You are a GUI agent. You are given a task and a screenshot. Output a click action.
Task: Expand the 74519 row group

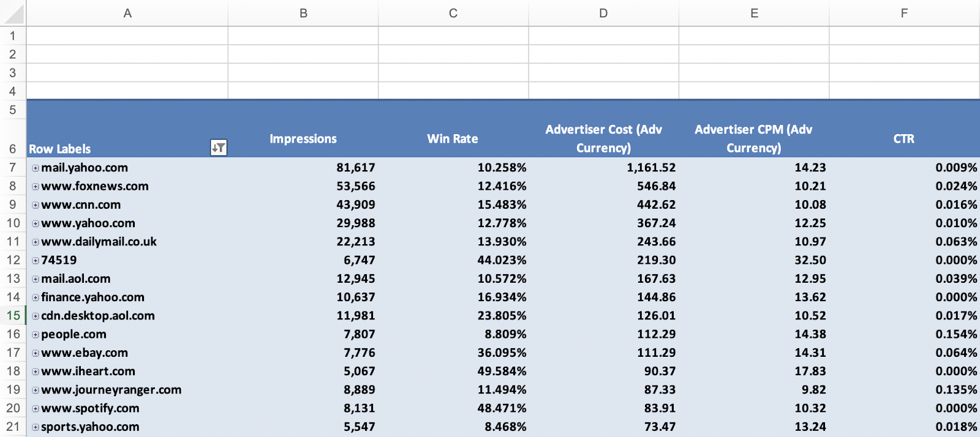[x=36, y=261]
